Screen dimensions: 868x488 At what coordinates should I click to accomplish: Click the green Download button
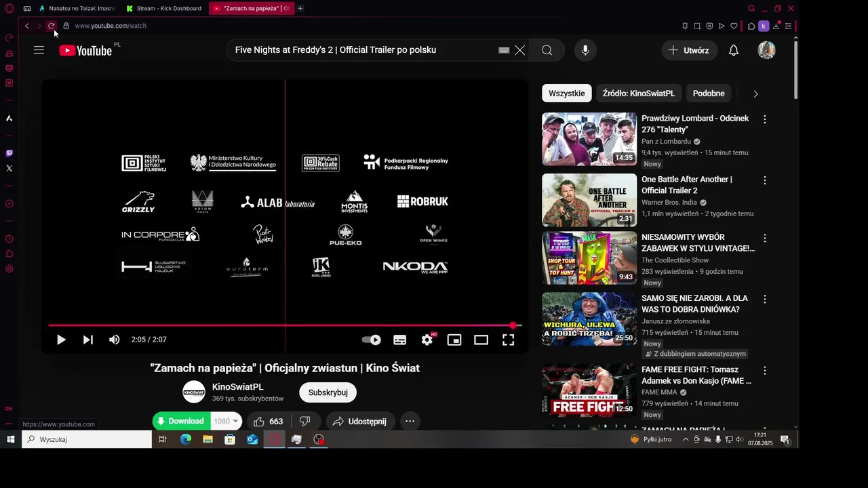(181, 421)
